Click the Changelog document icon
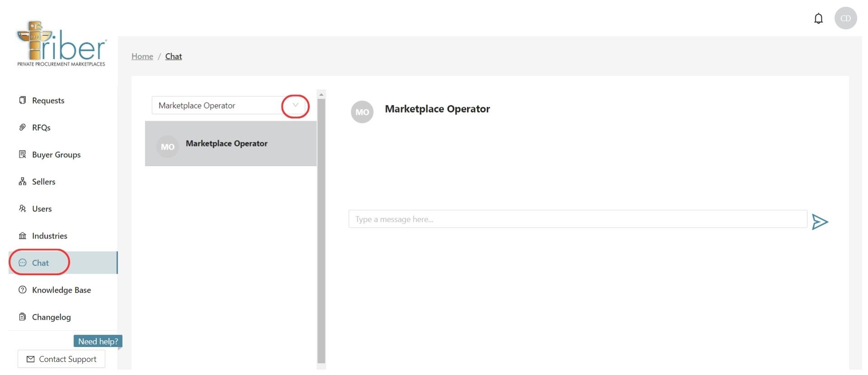This screenshot has height=375, width=868. 23,317
